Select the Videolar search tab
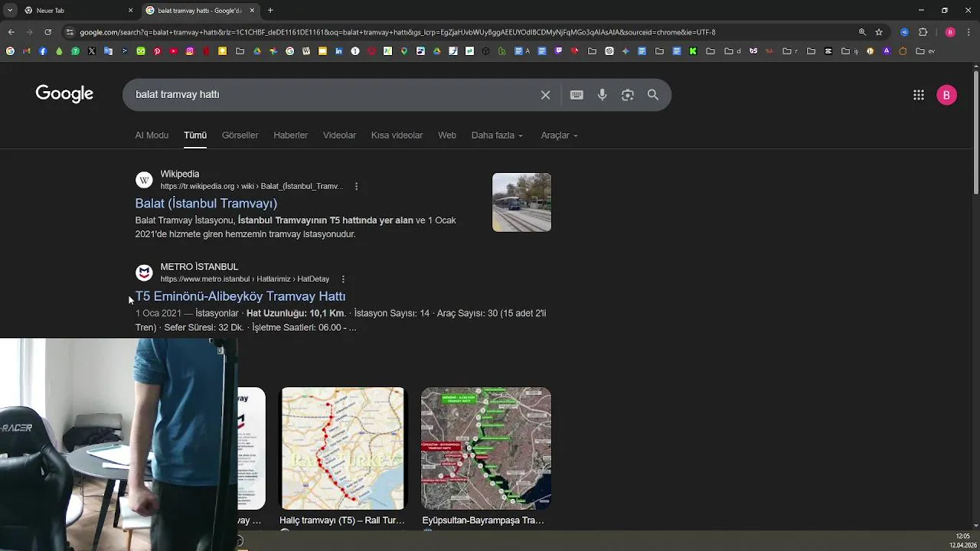 point(339,135)
